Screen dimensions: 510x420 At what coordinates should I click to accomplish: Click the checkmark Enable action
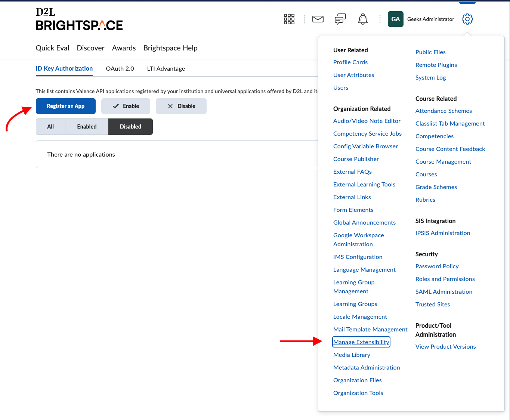pos(126,106)
